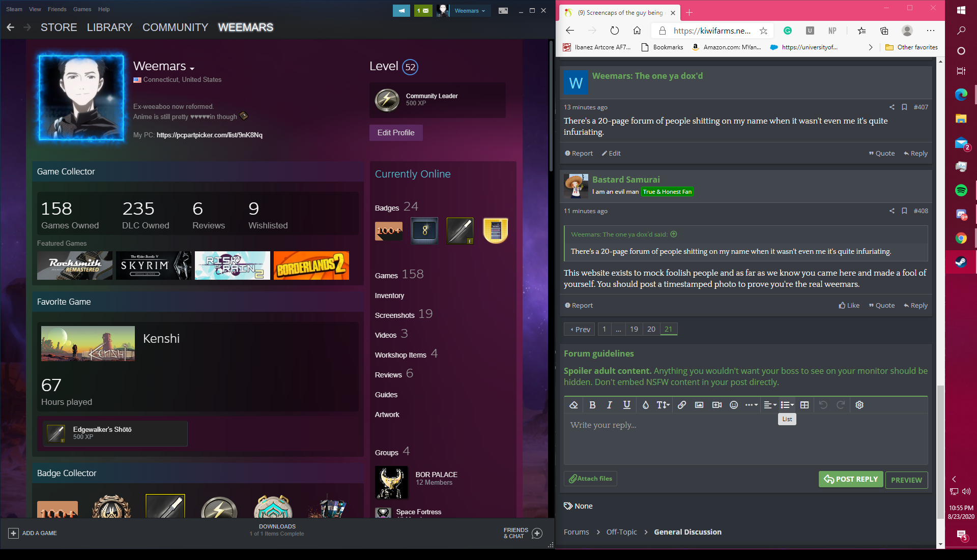This screenshot has height=560, width=977.
Task: Open the text color droplet tool
Action: [x=645, y=405]
